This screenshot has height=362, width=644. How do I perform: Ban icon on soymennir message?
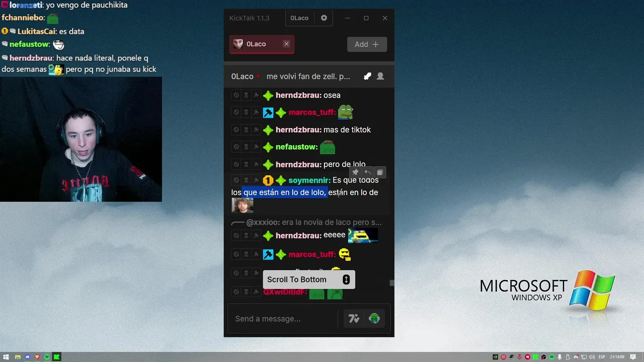pyautogui.click(x=236, y=180)
